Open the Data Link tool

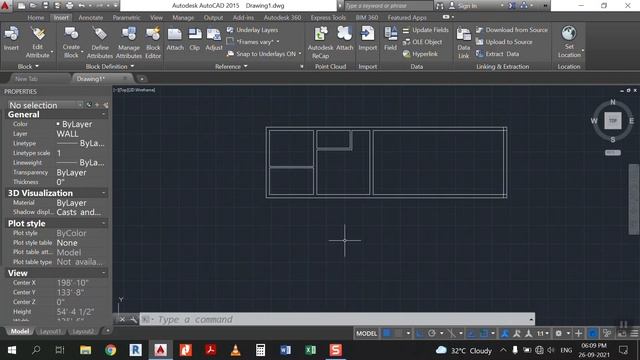point(464,42)
